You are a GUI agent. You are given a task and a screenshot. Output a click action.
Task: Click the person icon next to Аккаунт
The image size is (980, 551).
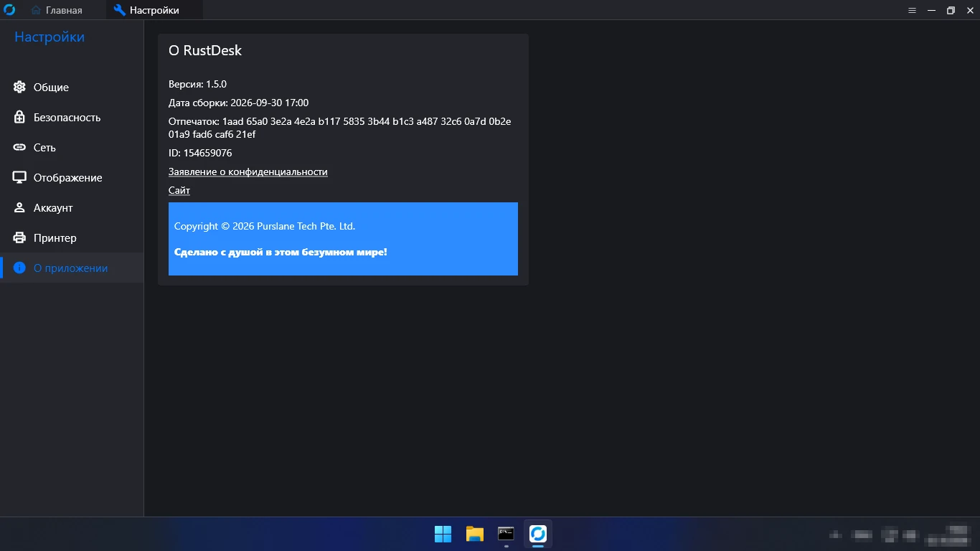19,208
